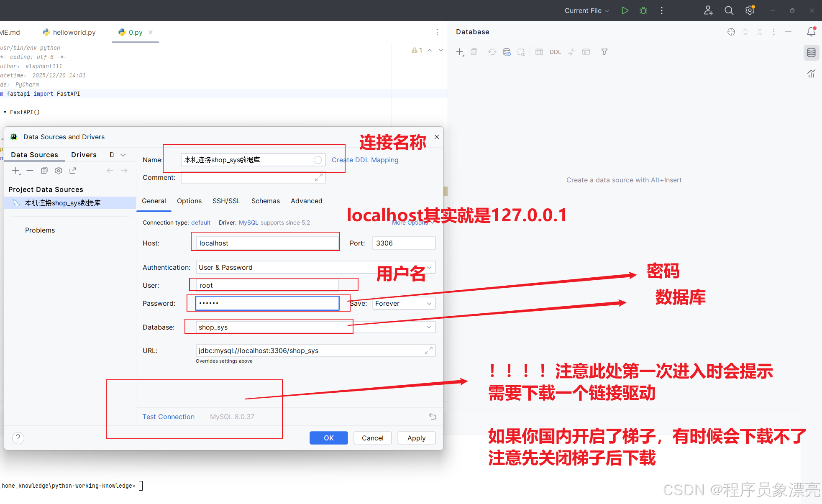
Task: Click into the Host input field
Action: pos(267,243)
